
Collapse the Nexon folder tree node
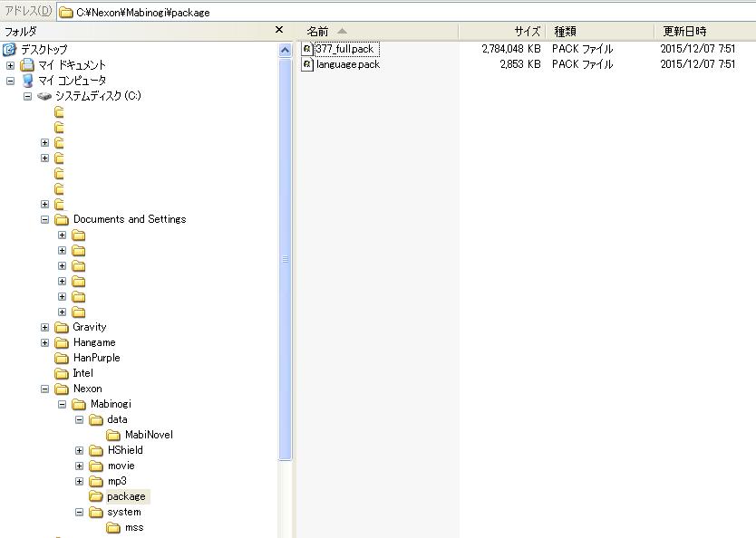[45, 389]
